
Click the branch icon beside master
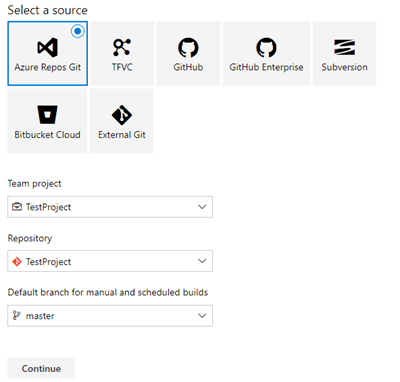[16, 315]
